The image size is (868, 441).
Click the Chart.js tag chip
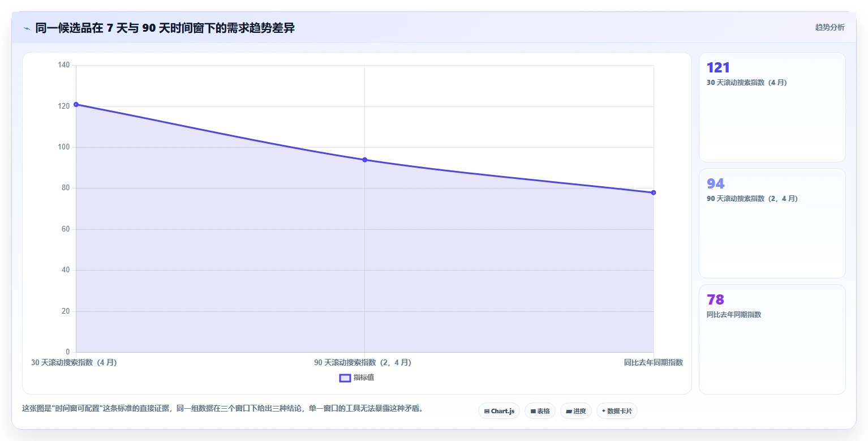coord(499,411)
